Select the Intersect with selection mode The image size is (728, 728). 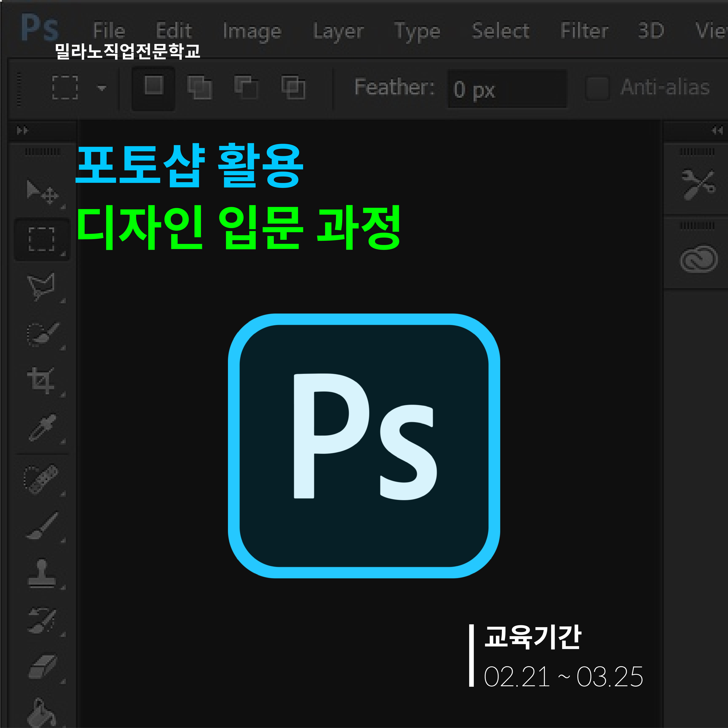pos(293,87)
